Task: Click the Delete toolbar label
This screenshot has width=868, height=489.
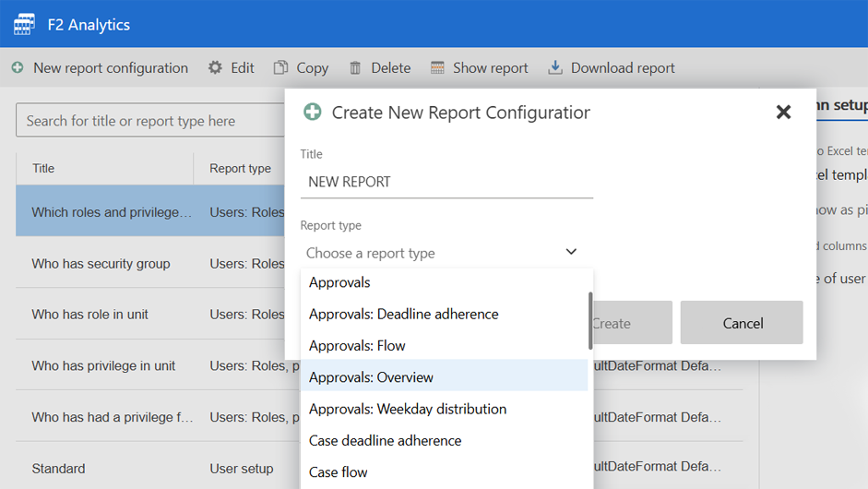Action: (x=391, y=67)
